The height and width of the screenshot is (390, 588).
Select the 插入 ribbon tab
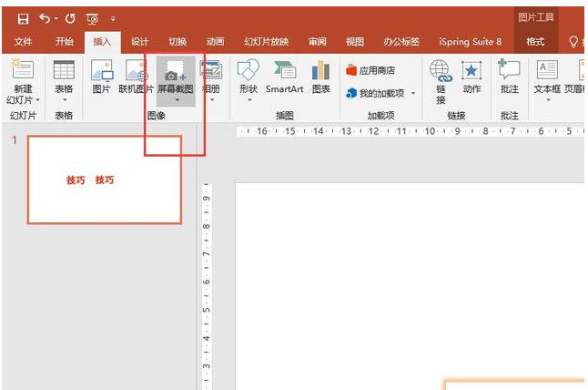(x=102, y=42)
